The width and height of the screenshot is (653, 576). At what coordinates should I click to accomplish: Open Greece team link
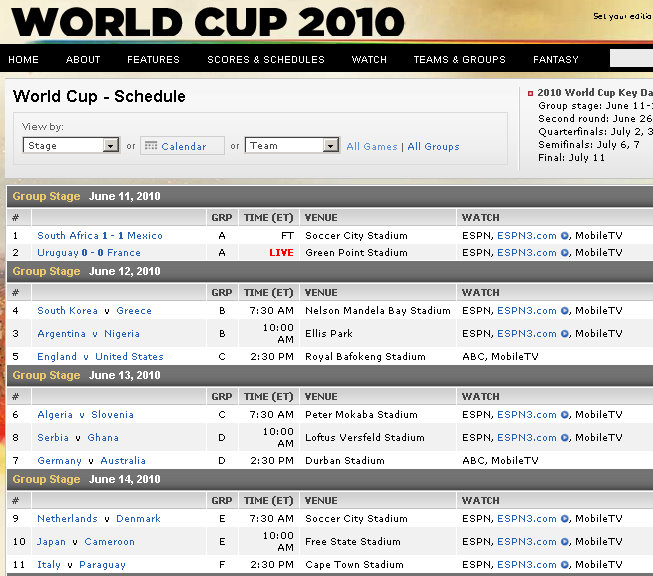coord(134,311)
